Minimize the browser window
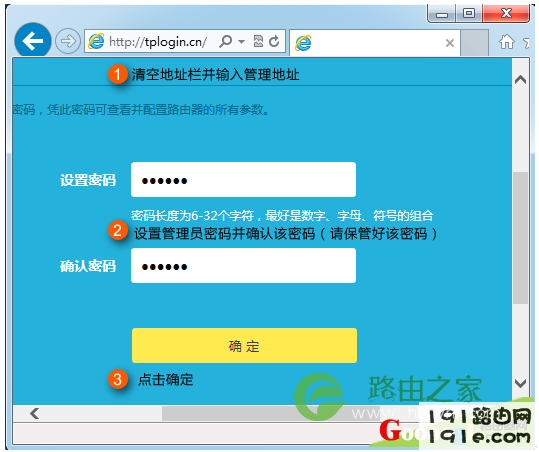 442,14
